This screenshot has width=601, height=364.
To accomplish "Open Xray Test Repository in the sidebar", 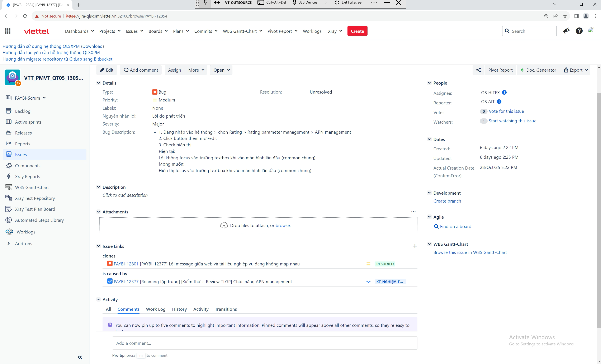I will 35,198.
